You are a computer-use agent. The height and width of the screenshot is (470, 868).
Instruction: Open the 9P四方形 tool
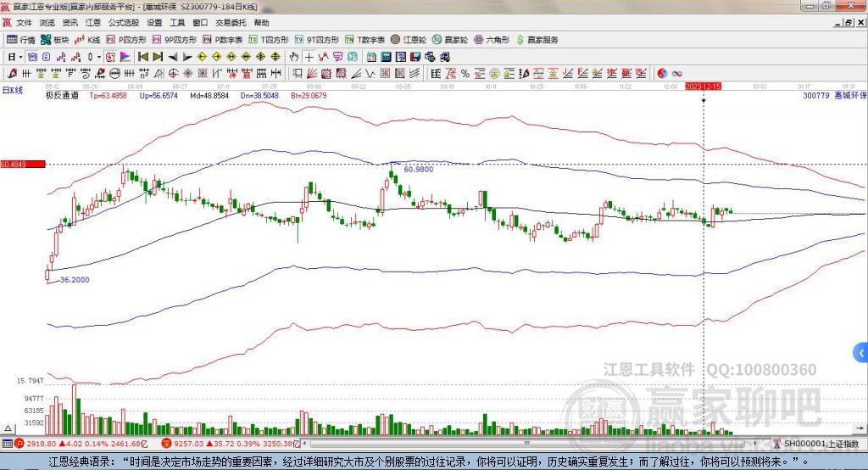pyautogui.click(x=175, y=40)
